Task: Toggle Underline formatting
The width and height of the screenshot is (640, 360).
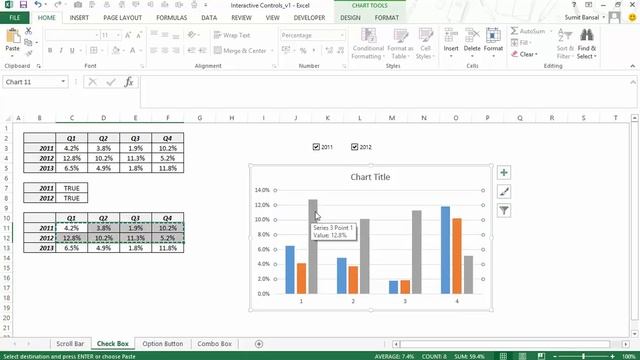Action: (72, 51)
